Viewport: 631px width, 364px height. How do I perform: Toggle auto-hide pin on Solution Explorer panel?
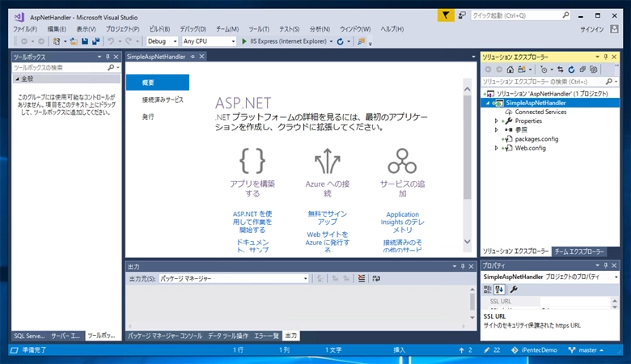606,57
